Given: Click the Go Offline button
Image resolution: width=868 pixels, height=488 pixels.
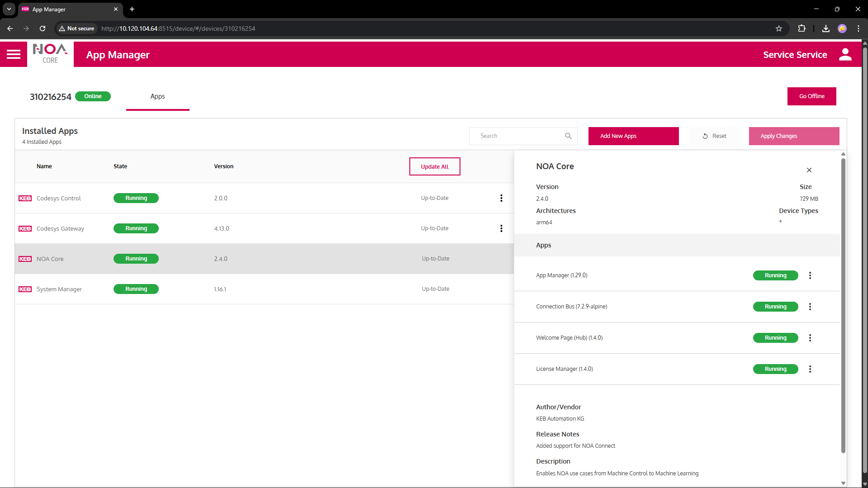Looking at the screenshot, I should pos(811,96).
